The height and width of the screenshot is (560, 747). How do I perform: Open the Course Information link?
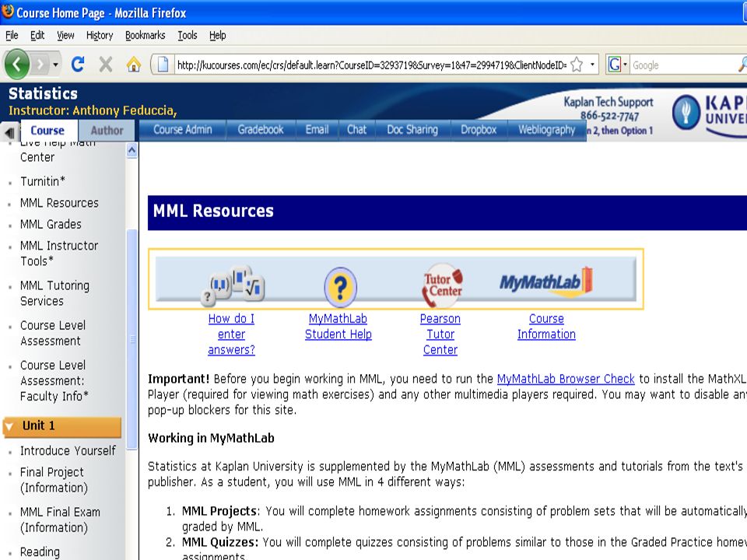point(546,327)
